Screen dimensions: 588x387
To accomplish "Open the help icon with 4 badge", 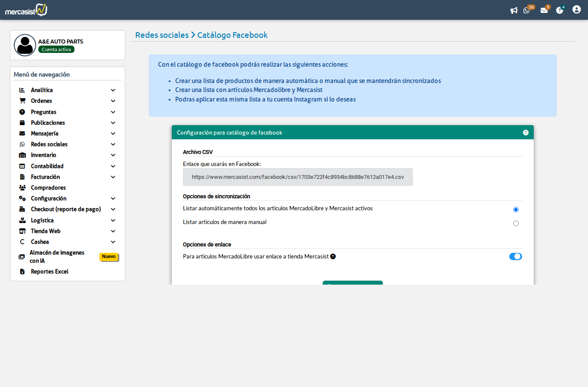I will [x=559, y=10].
